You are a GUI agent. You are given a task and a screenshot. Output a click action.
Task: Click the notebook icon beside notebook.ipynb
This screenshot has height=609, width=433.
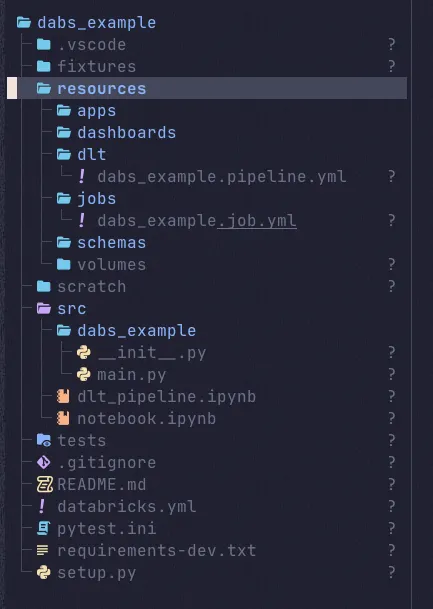tap(63, 419)
